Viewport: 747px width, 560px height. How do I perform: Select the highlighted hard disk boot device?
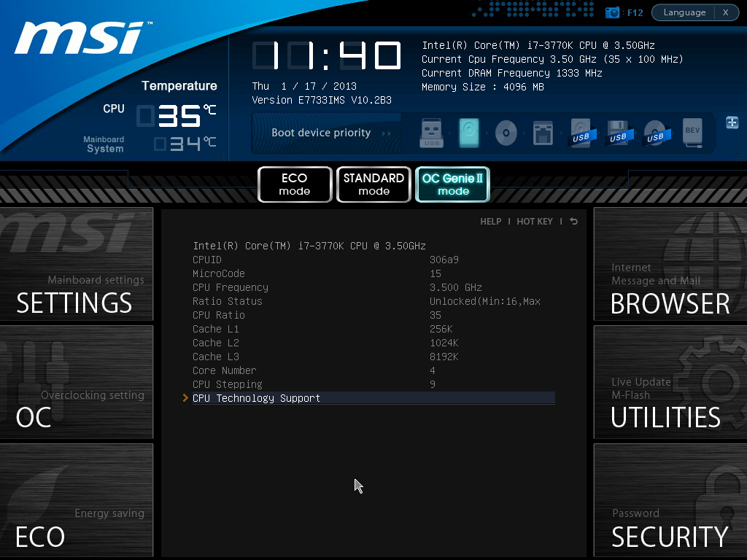coord(469,133)
